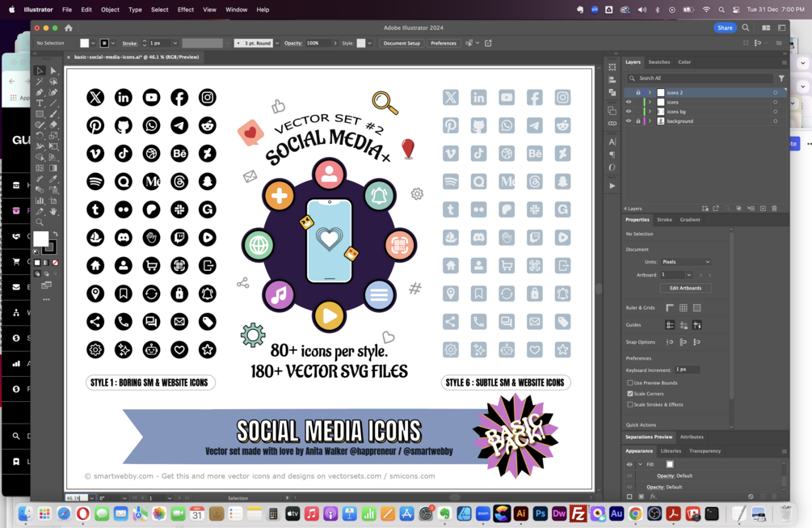Unlock the background layer
The height and width of the screenshot is (528, 812).
(x=638, y=120)
